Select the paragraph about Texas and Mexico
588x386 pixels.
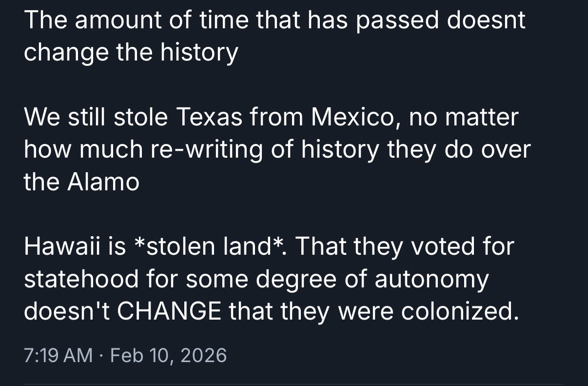(276, 150)
